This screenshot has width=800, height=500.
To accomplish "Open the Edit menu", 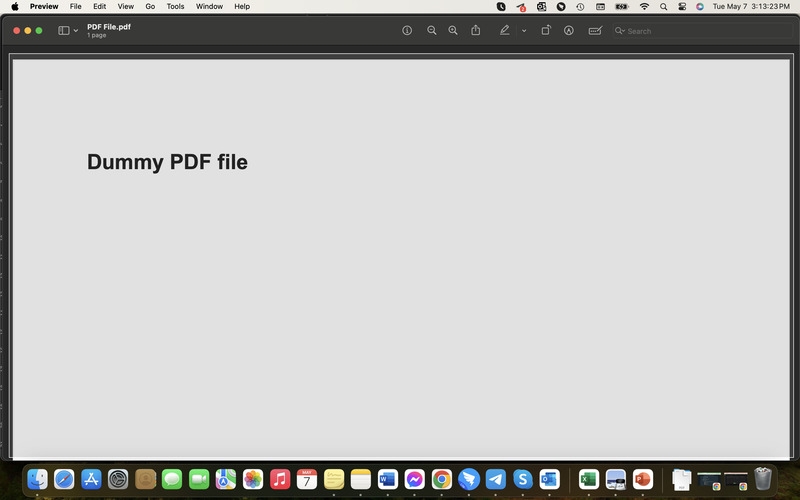I will [x=99, y=7].
